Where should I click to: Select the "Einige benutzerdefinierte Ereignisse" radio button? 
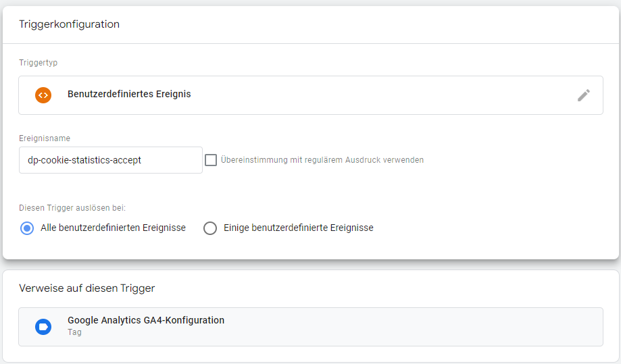tap(210, 228)
